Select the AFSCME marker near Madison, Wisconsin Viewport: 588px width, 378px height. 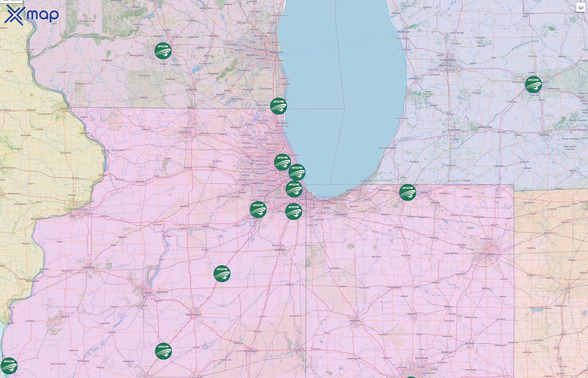163,51
